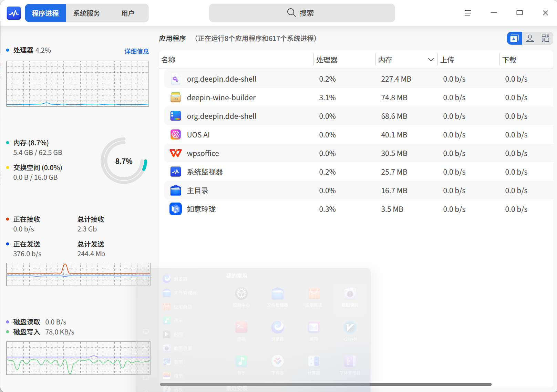Click the 主目录 folder icon

pos(176,190)
